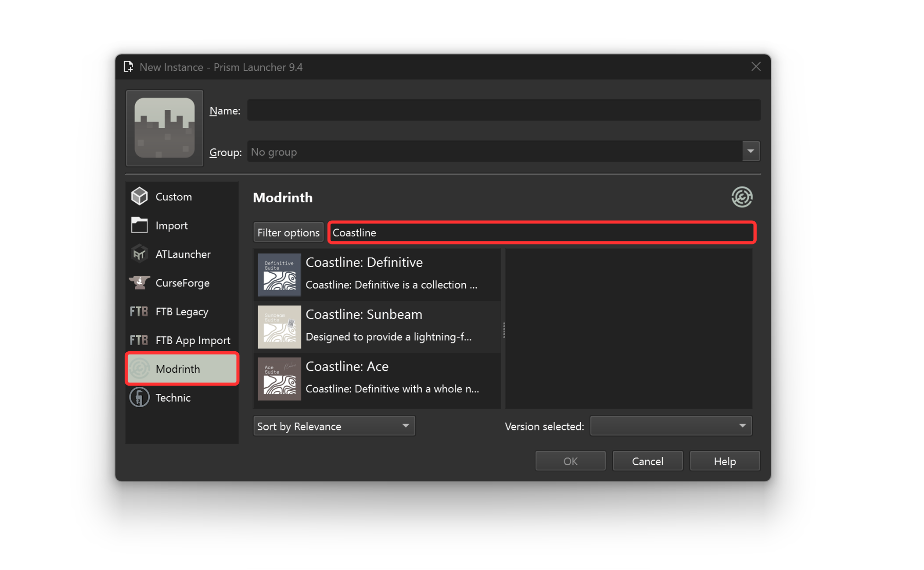Click the Help button
The width and height of the screenshot is (924, 570).
click(725, 461)
